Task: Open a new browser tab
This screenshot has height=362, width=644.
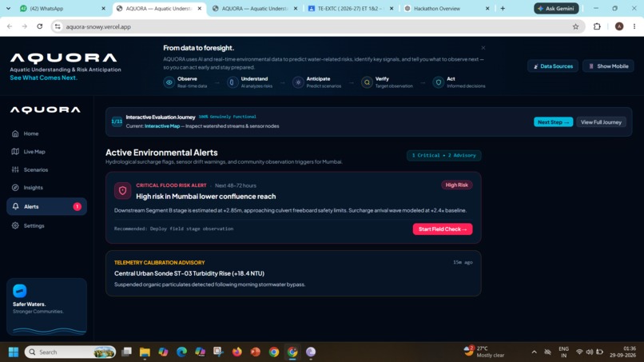Action: point(503,8)
